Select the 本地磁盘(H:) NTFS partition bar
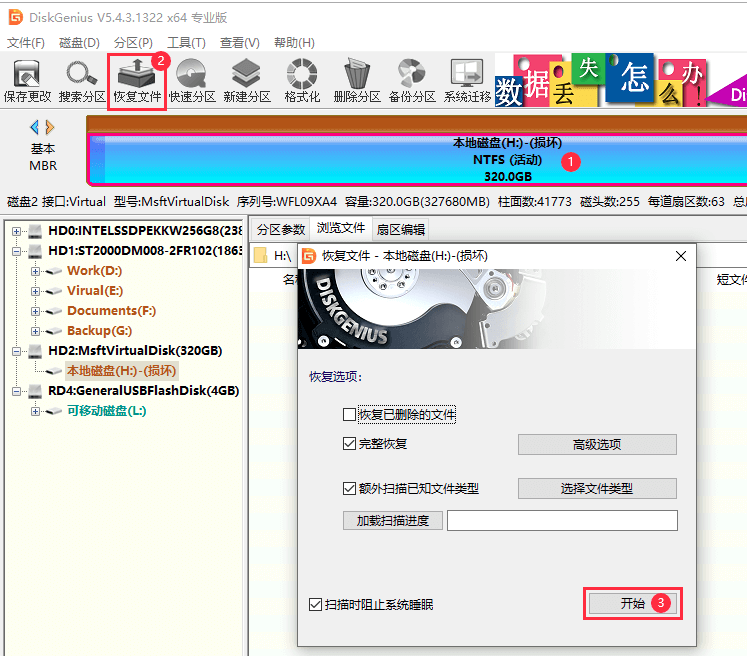 click(x=417, y=160)
